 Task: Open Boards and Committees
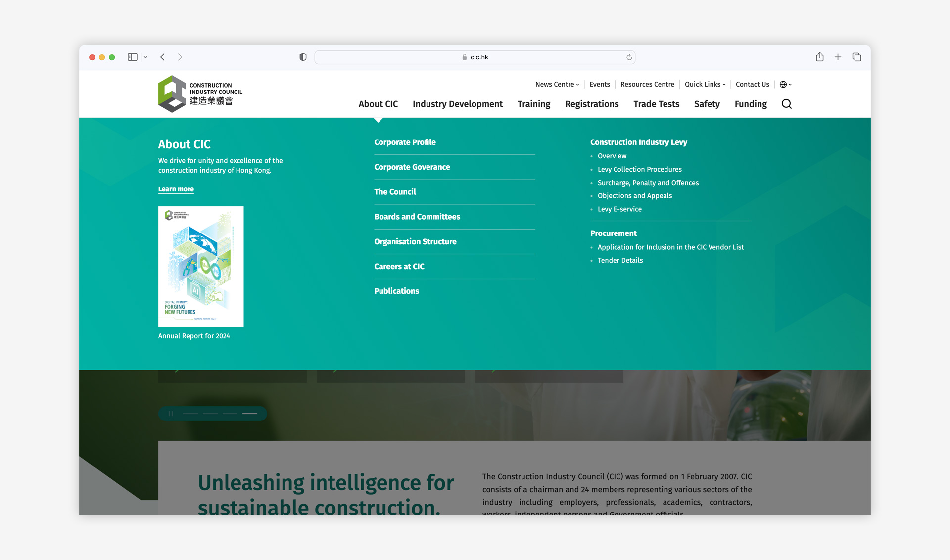tap(417, 216)
